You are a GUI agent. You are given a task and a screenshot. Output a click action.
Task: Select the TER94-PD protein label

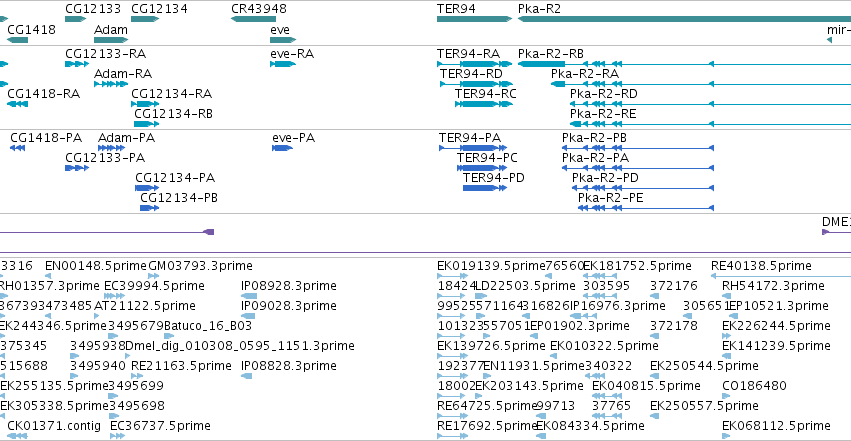coord(494,178)
